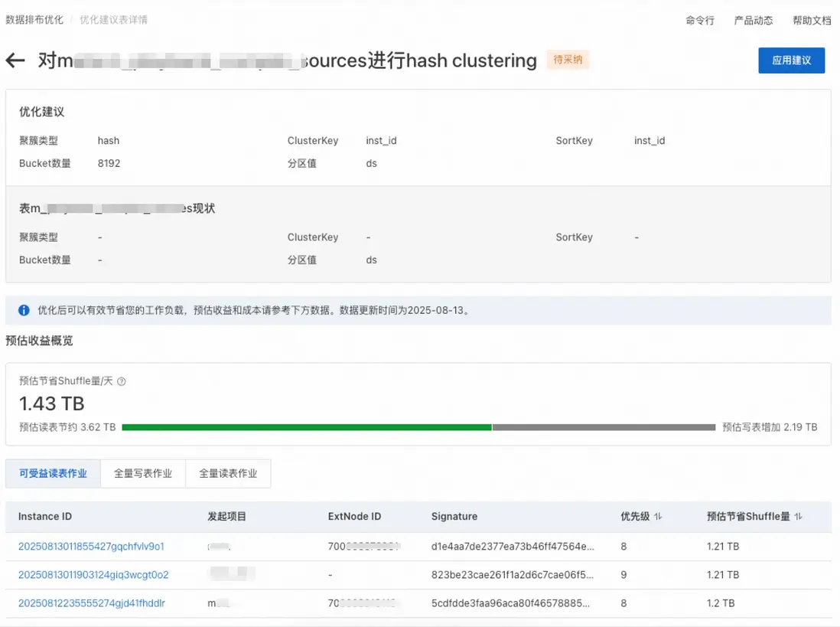The height and width of the screenshot is (627, 840).
Task: Open the 命令行 link in the top bar
Action: (700, 21)
